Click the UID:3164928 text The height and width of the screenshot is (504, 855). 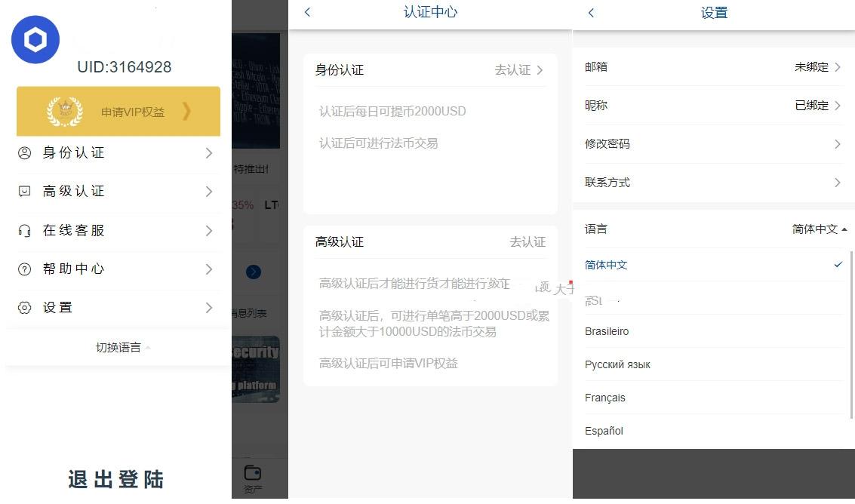tap(125, 67)
